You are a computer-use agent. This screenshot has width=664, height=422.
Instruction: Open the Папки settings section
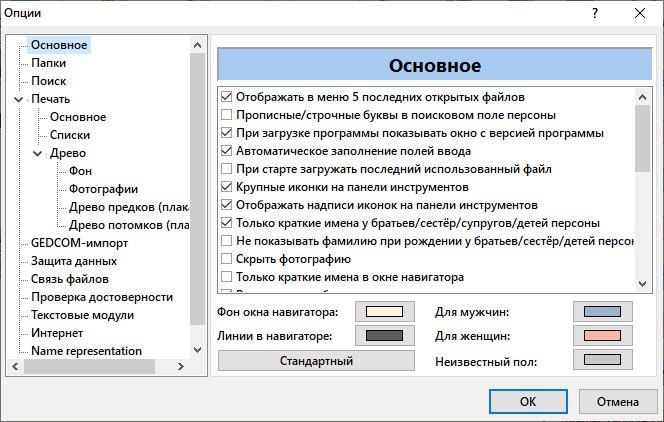click(x=48, y=63)
